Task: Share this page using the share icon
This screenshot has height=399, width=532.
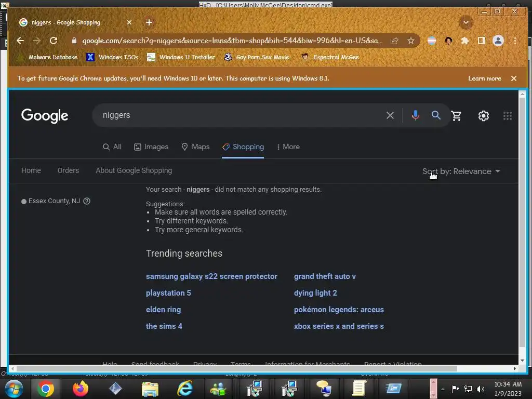Action: [x=394, y=41]
